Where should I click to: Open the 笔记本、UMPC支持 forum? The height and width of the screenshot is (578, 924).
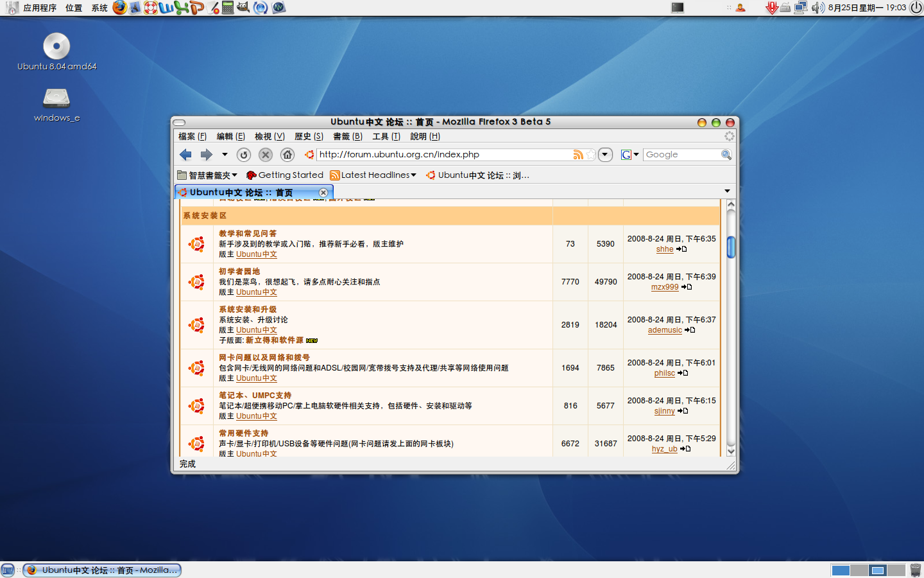click(x=255, y=396)
